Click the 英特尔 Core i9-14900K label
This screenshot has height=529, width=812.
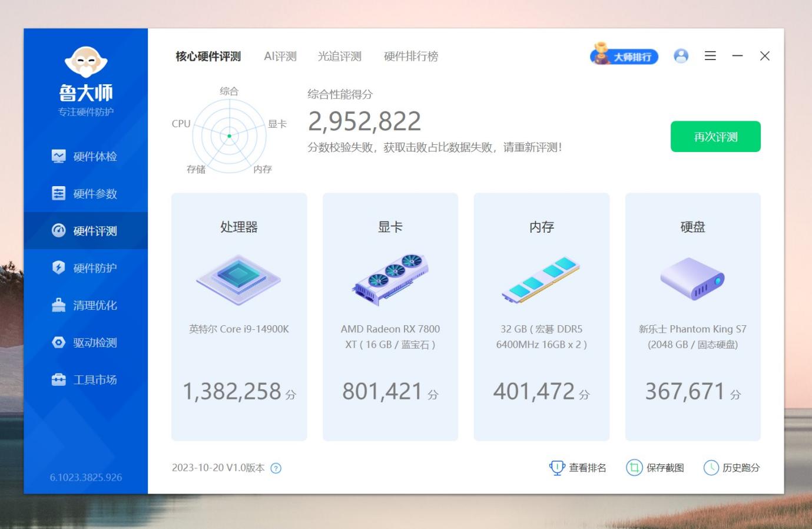[x=239, y=329]
